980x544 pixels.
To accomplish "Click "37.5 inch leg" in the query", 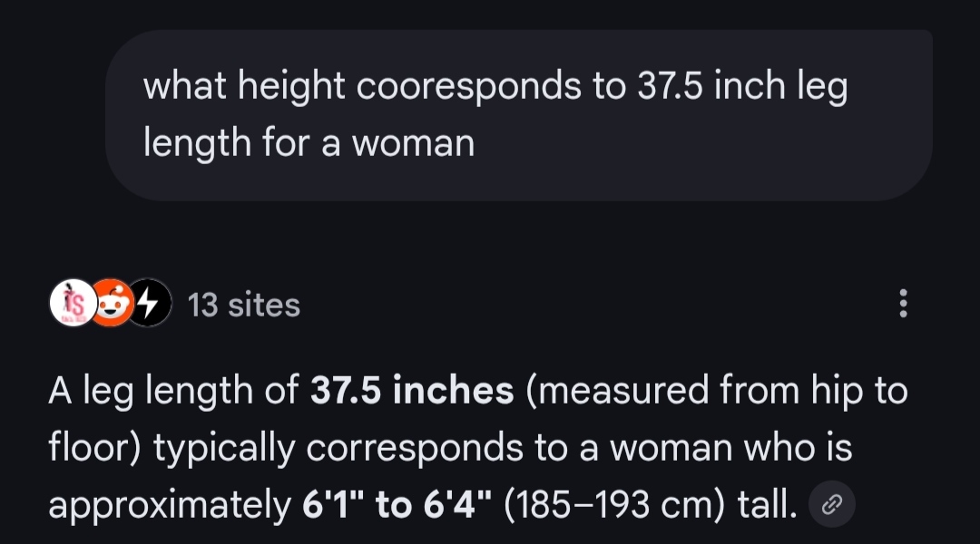I will pyautogui.click(x=742, y=87).
